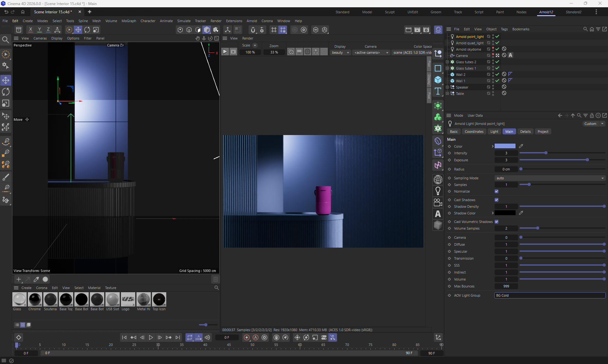Image resolution: width=608 pixels, height=364 pixels.
Task: Open the beauty display AOV dropdown
Action: coord(340,52)
